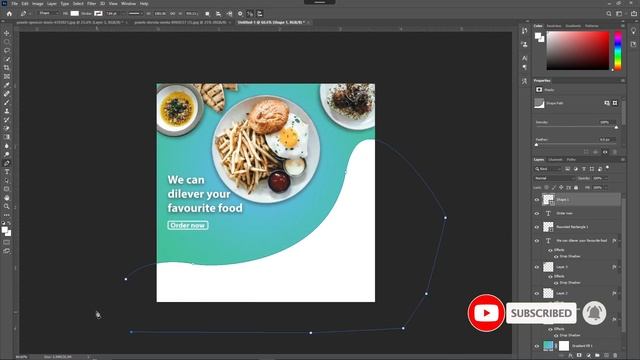Open the Filter menu
The height and width of the screenshot is (360, 640).
point(91,3)
